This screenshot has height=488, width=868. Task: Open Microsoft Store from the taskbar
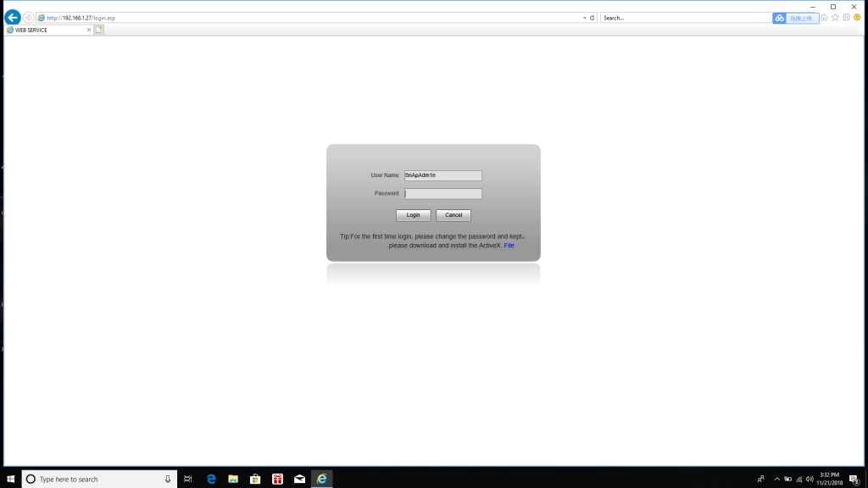[x=255, y=480]
